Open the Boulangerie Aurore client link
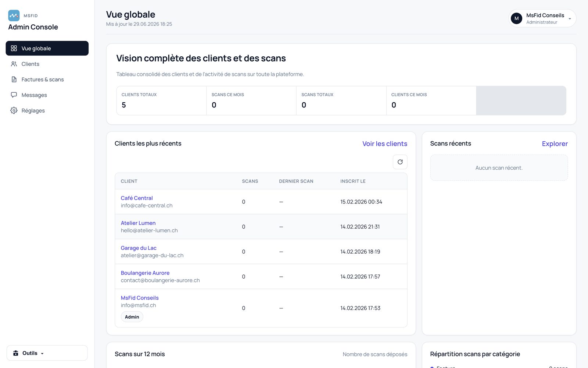This screenshot has width=588, height=368. pos(145,273)
